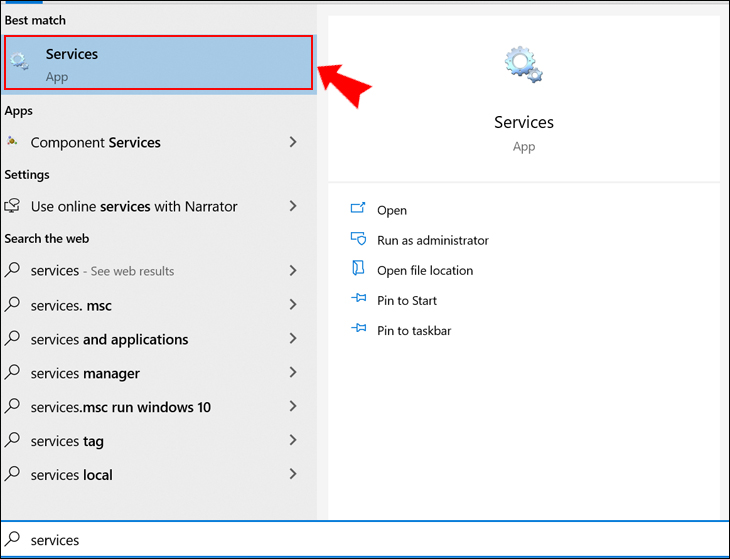Select the Open action in the right pane
This screenshot has width=730, height=559.
click(391, 210)
